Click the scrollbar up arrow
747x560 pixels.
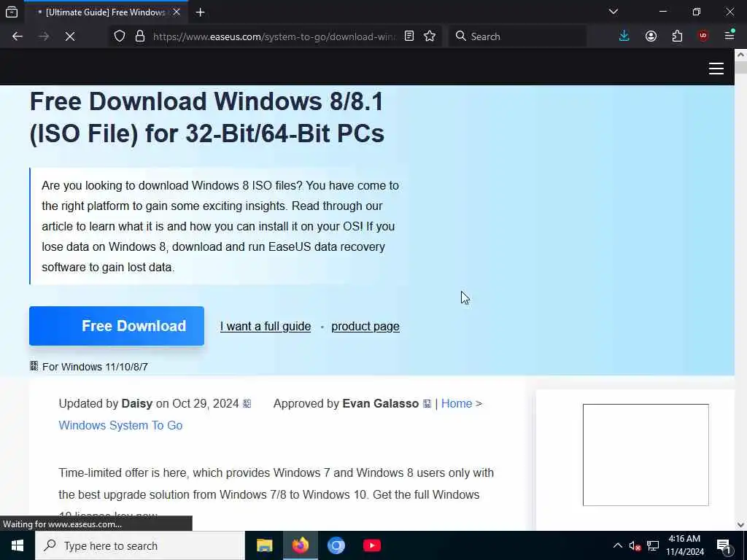coord(740,55)
